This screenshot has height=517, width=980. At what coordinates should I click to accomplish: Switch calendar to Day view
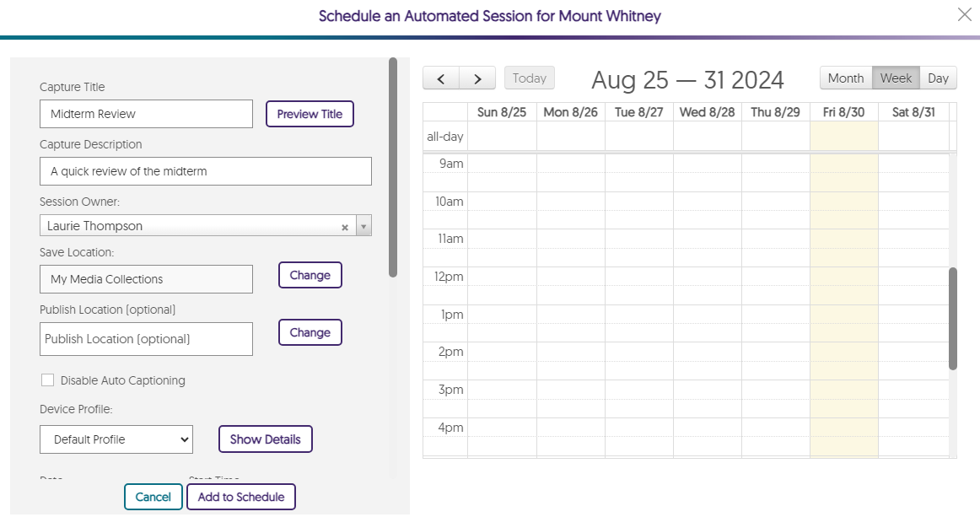pos(938,78)
